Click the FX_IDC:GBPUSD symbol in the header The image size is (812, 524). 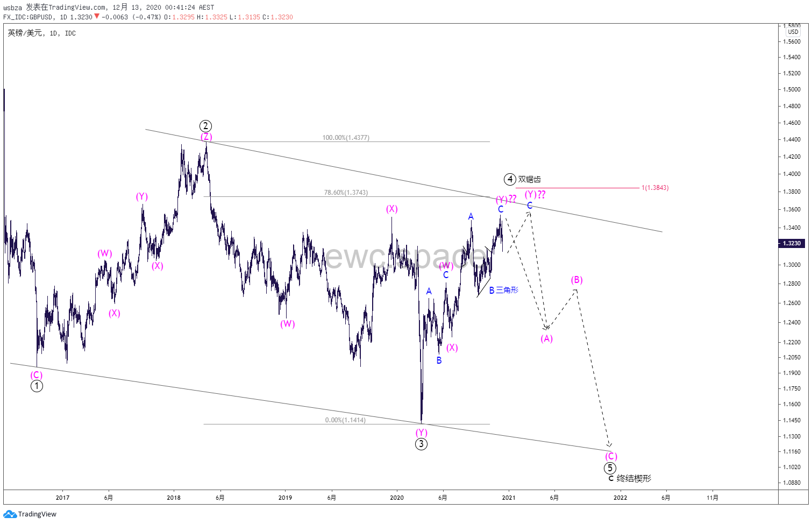coord(28,17)
